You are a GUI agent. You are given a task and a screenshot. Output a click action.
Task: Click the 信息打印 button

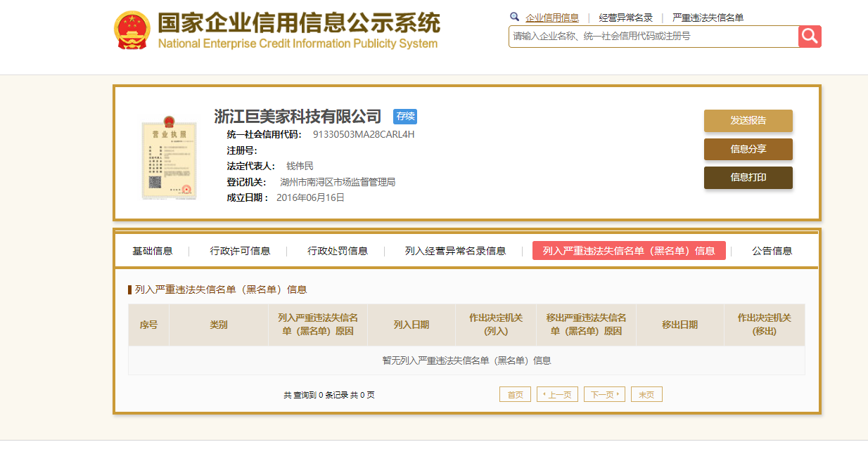tap(748, 177)
